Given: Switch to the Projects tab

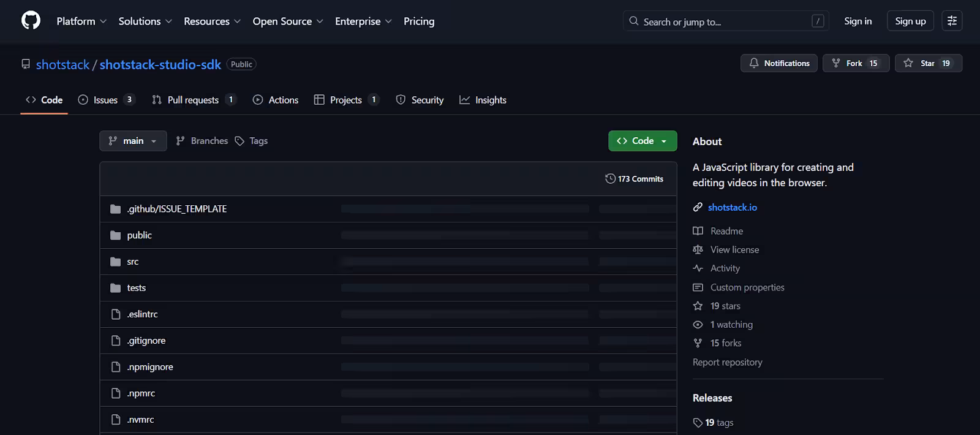Looking at the screenshot, I should (347, 100).
